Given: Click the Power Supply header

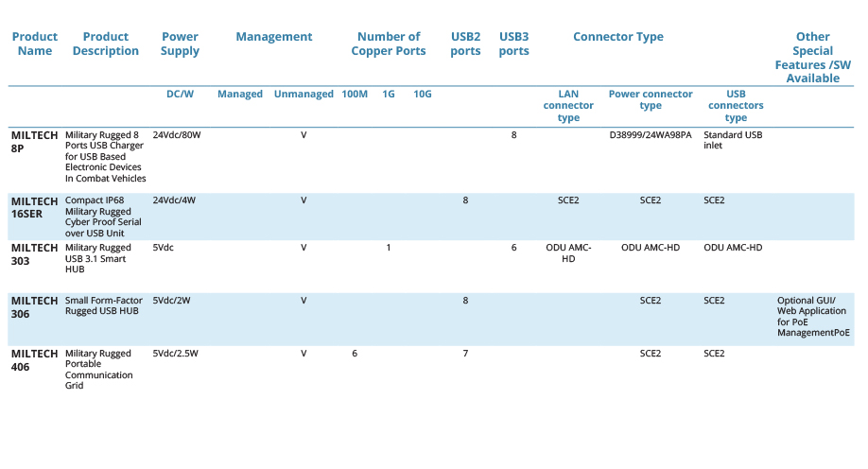Looking at the screenshot, I should [x=180, y=43].
